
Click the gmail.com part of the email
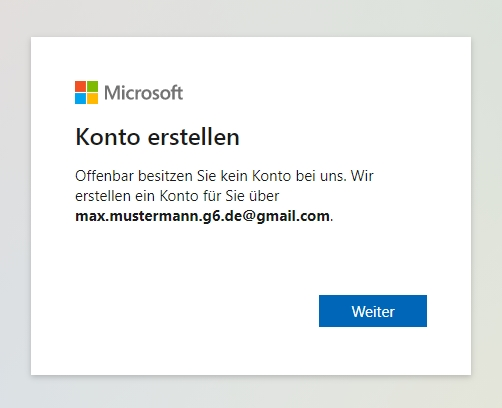click(293, 217)
